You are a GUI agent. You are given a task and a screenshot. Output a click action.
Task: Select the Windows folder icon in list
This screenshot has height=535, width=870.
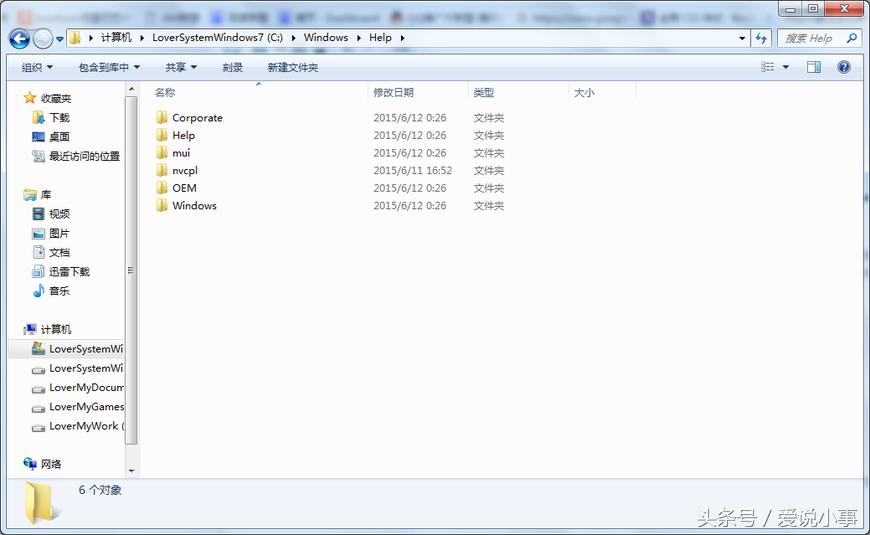161,205
